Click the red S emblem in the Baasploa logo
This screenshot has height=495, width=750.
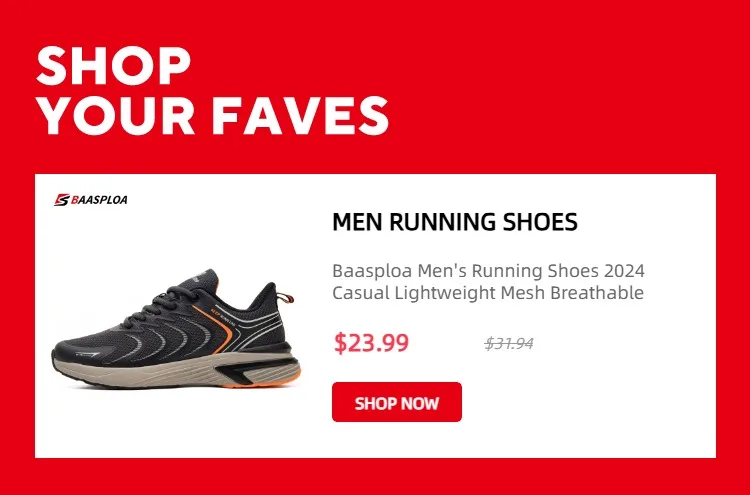click(62, 200)
